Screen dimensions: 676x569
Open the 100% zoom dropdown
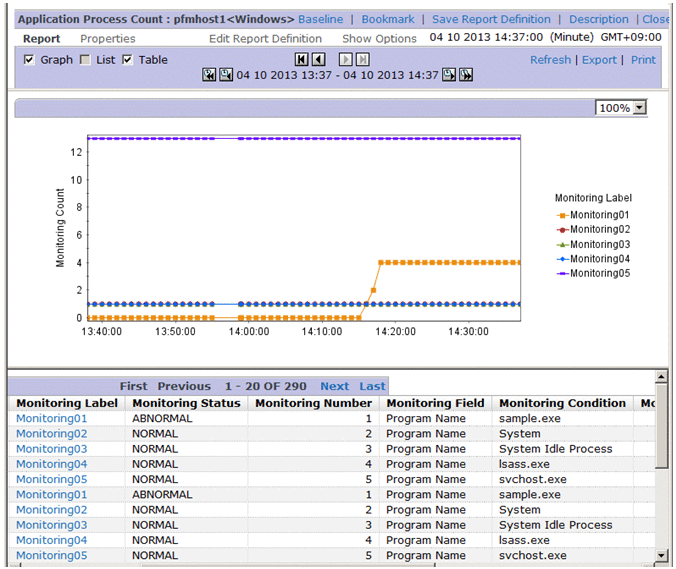point(621,107)
